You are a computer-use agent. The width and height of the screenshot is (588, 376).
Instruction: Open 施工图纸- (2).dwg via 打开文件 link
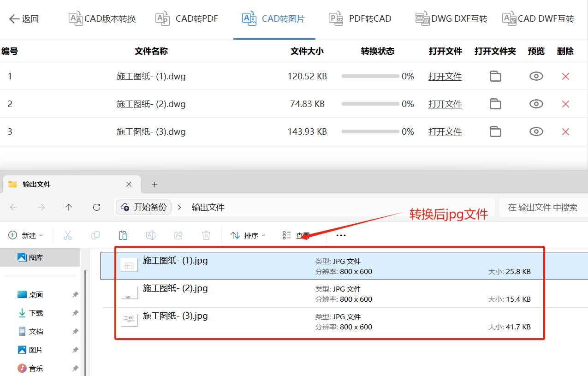445,104
